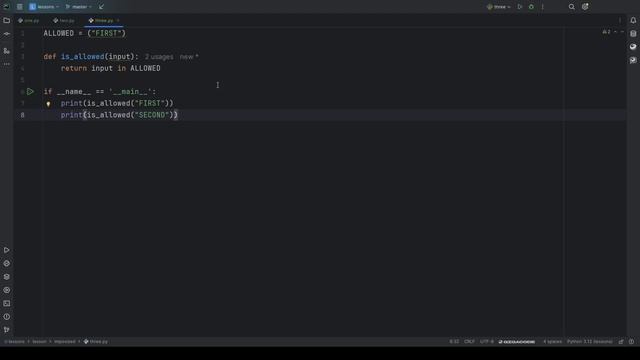Change the CRLF line separator
The height and width of the screenshot is (360, 640).
(x=469, y=341)
